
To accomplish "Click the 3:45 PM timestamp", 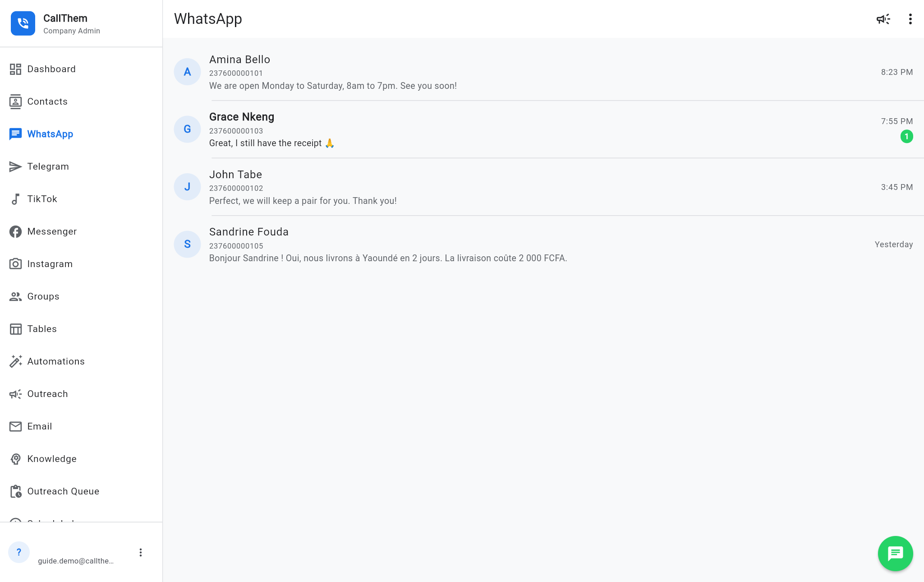I will coord(896,187).
